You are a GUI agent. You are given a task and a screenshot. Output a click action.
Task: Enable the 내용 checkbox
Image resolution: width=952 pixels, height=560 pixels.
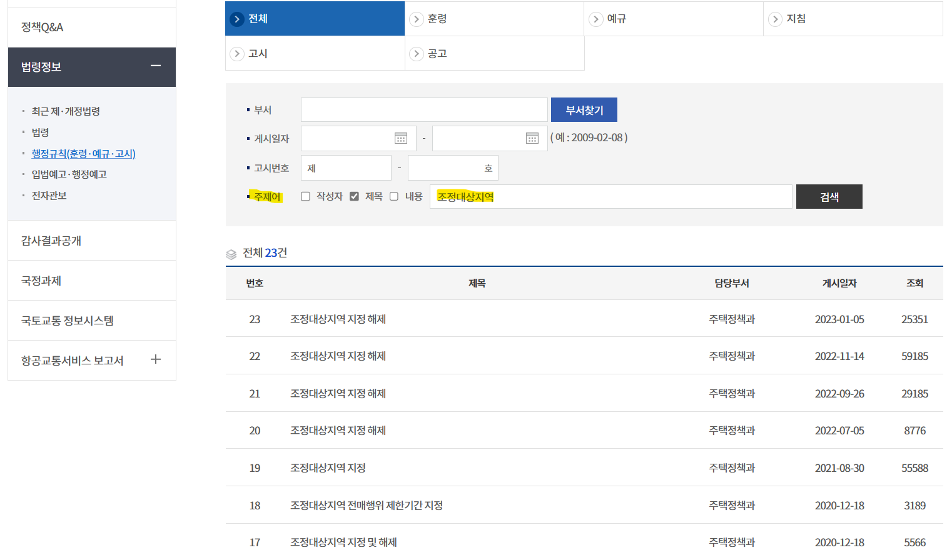pos(393,196)
